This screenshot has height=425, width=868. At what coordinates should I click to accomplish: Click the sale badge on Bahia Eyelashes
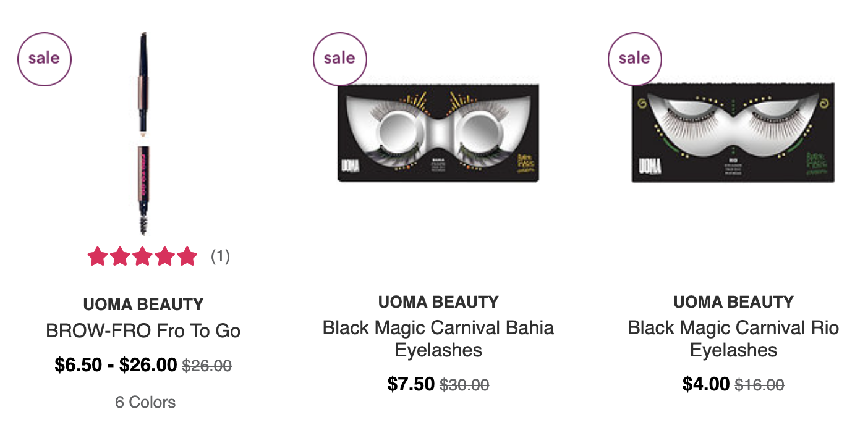339,59
